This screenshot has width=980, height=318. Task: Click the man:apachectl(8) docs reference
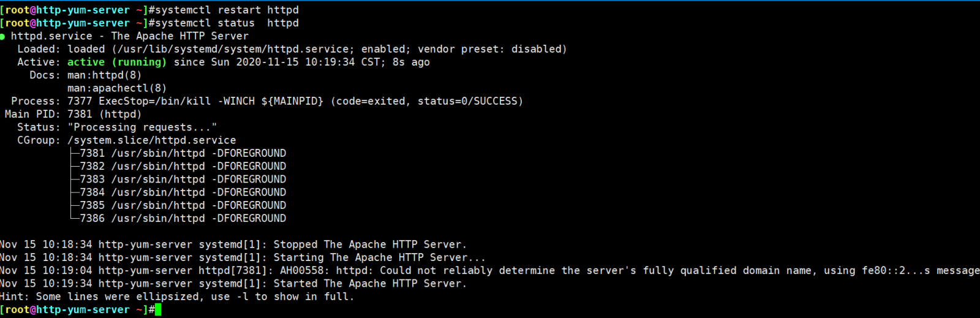tap(116, 88)
